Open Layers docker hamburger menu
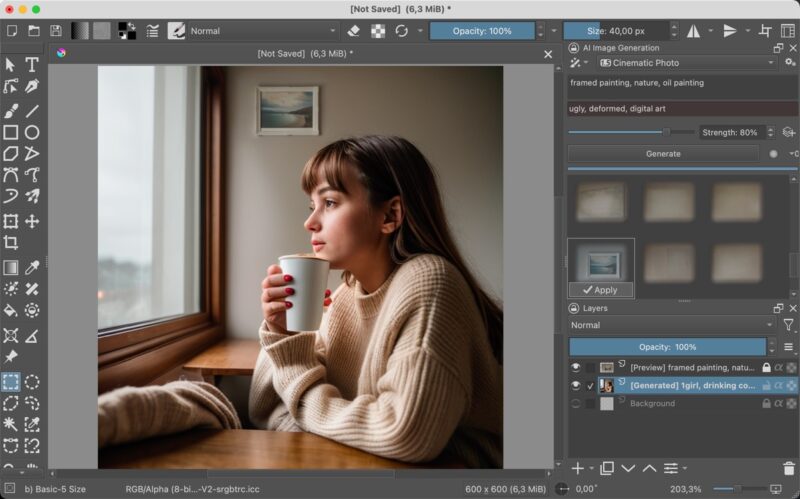800x499 pixels. [788, 347]
